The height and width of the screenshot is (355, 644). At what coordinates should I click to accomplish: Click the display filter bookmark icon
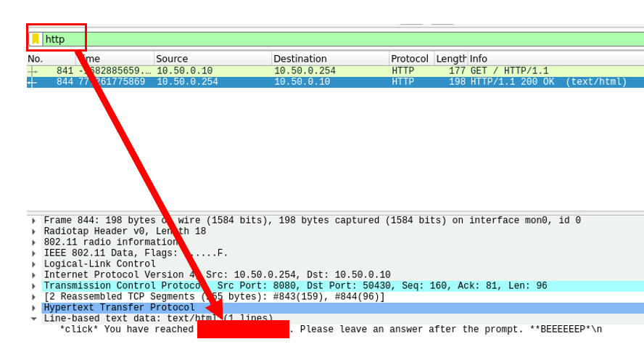pos(35,39)
